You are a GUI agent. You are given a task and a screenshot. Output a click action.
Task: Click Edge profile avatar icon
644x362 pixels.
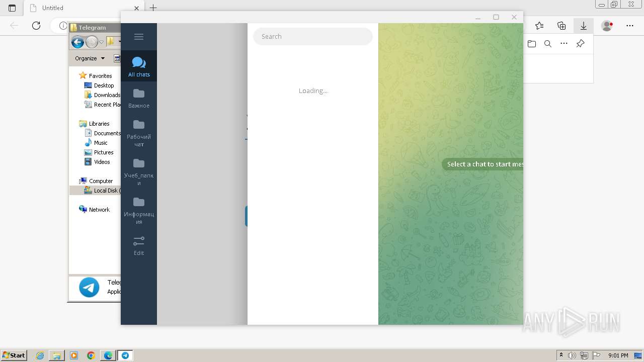click(607, 26)
